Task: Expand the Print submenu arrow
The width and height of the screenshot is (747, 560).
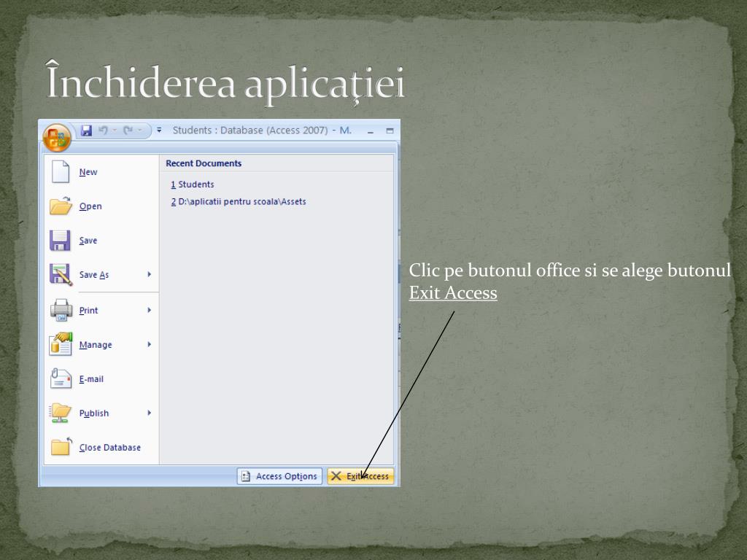Action: click(x=149, y=310)
